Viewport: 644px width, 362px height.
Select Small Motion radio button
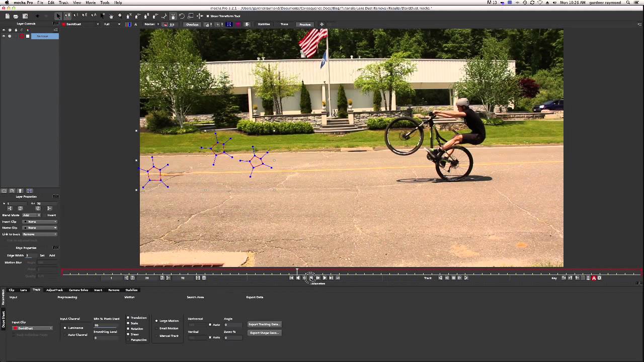(x=156, y=328)
